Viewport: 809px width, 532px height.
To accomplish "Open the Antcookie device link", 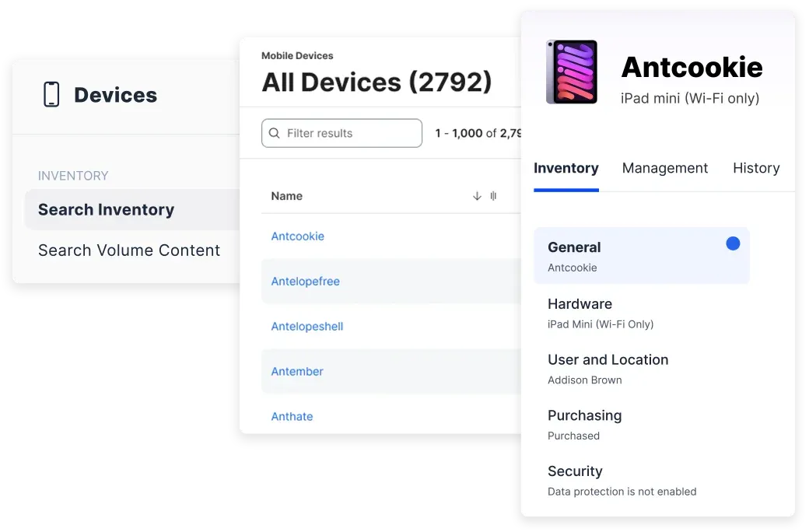I will tap(298, 236).
